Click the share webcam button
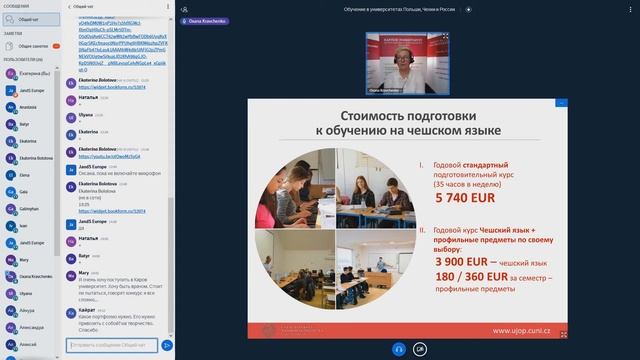The height and width of the screenshot is (360, 640). (420, 349)
